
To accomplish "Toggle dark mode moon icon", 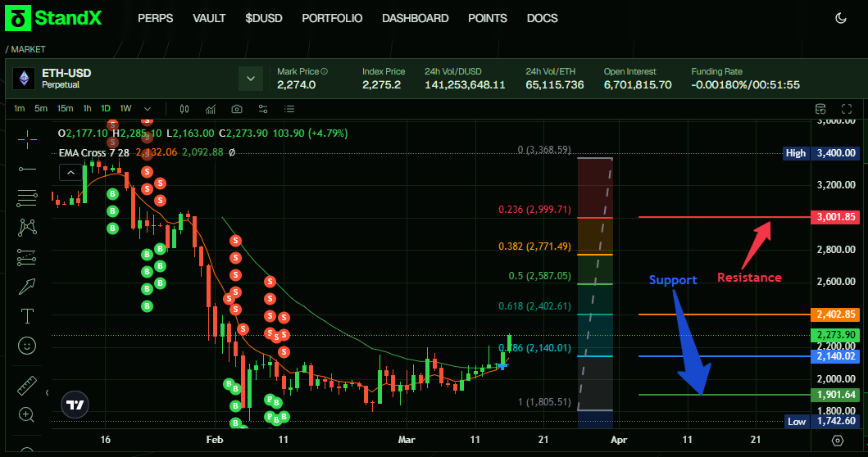I will tap(840, 18).
